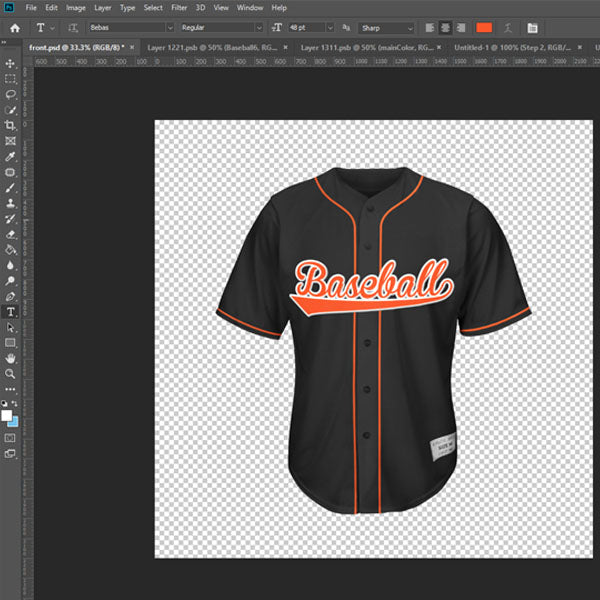
Task: Click the orange text color swatch
Action: point(485,28)
